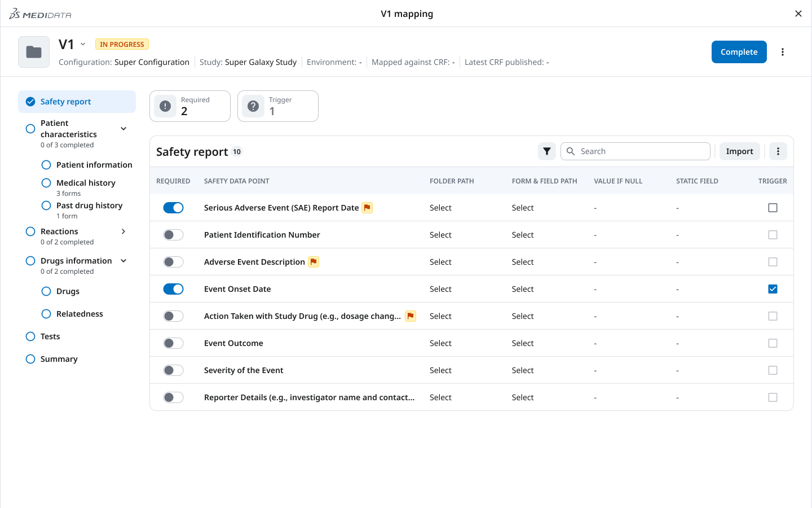Expand the Reactions section chevron
The width and height of the screenshot is (812, 508).
123,231
